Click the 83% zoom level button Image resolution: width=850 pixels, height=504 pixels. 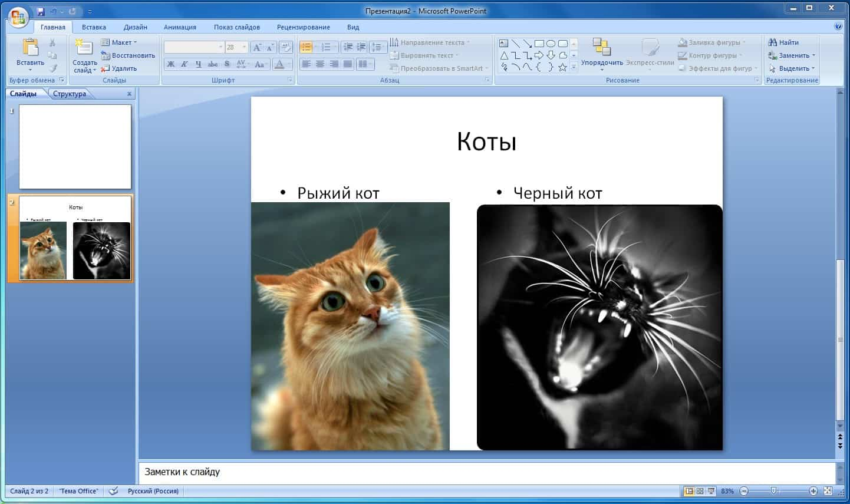pyautogui.click(x=727, y=491)
